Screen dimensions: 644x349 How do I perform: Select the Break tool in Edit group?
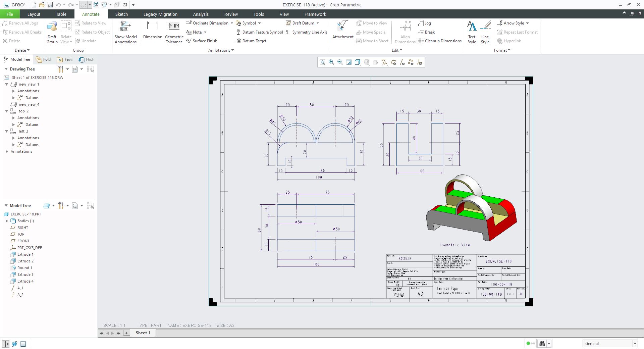pos(426,32)
